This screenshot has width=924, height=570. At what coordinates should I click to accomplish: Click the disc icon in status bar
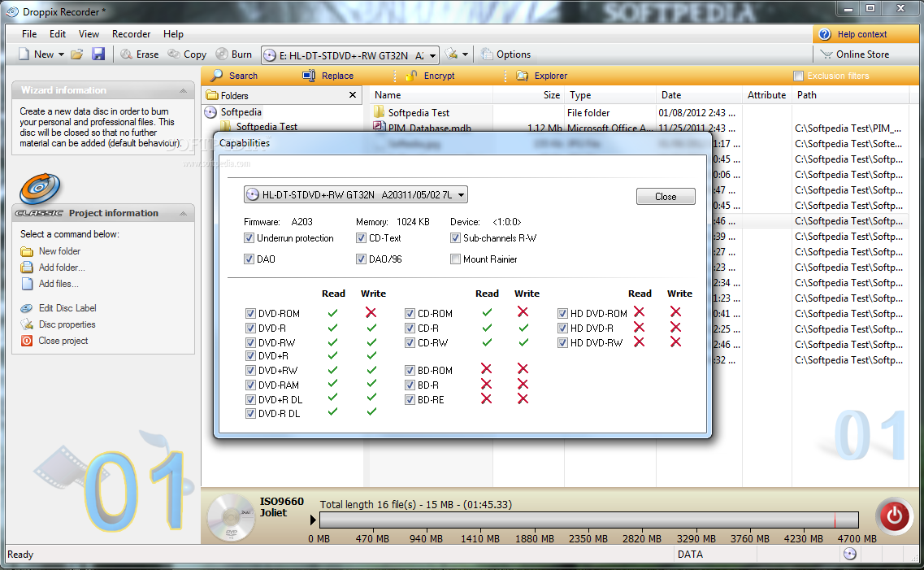click(850, 554)
